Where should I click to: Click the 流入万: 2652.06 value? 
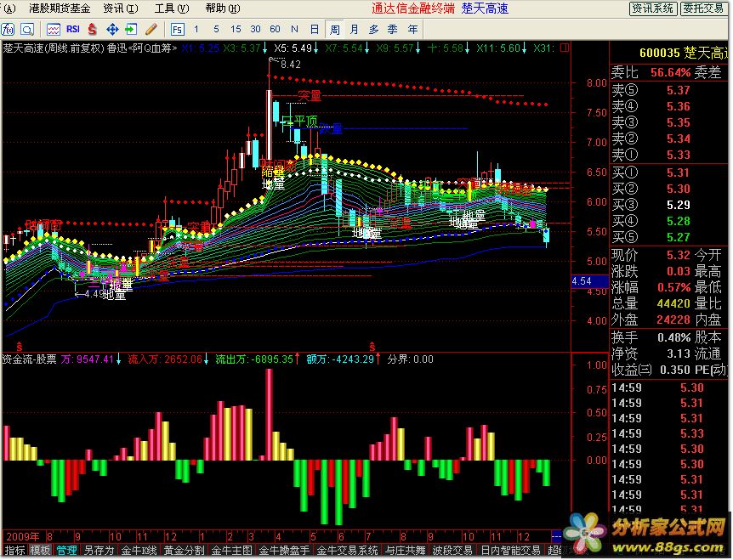pos(165,359)
